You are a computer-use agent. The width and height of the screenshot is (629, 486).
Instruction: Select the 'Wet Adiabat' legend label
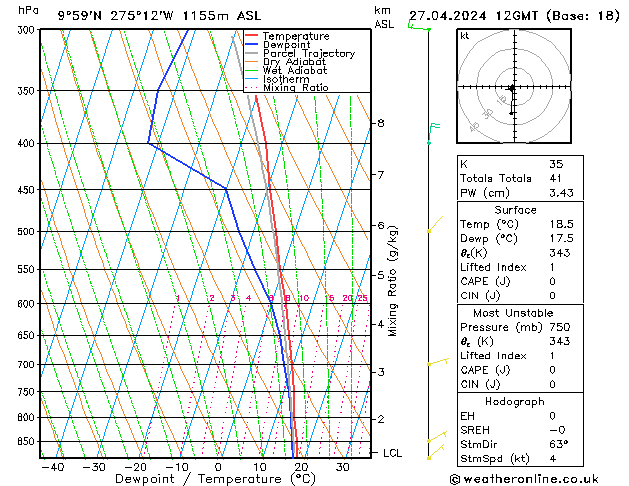295,71
